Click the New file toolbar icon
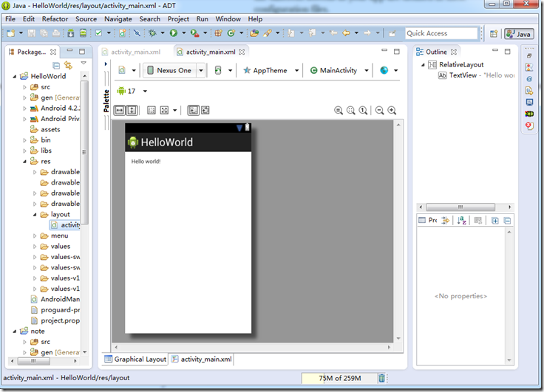The width and height of the screenshot is (544, 392). (x=11, y=33)
